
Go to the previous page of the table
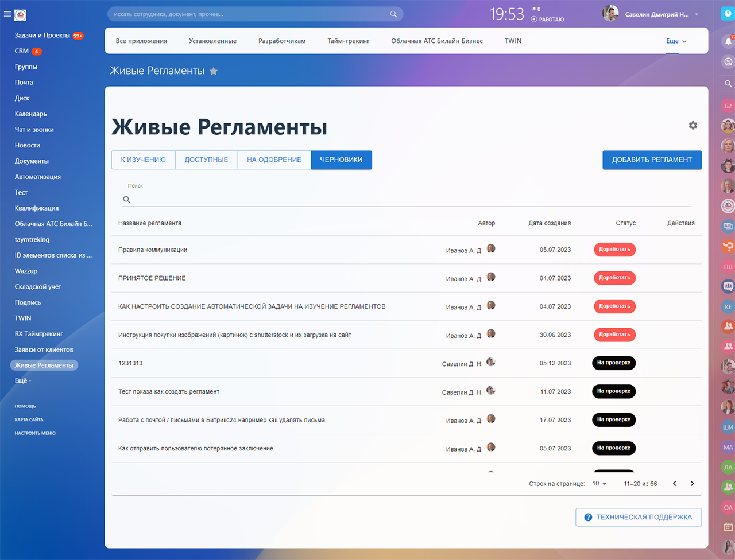[x=675, y=484]
